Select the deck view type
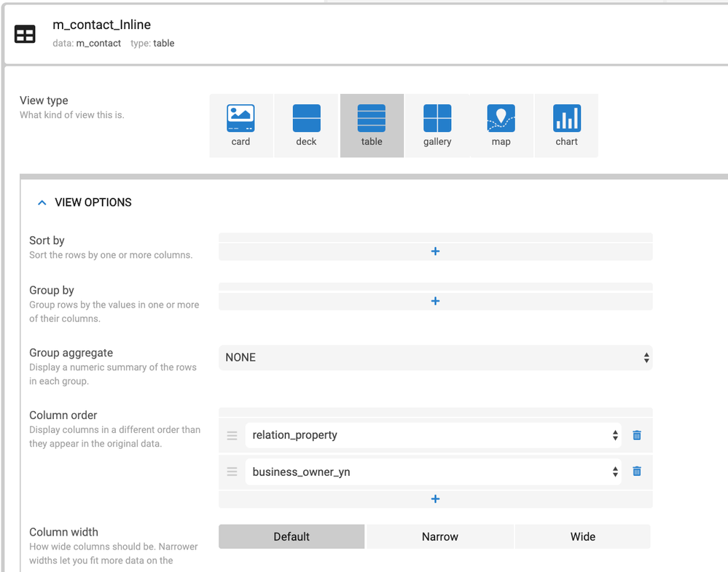This screenshot has height=572, width=728. click(306, 126)
